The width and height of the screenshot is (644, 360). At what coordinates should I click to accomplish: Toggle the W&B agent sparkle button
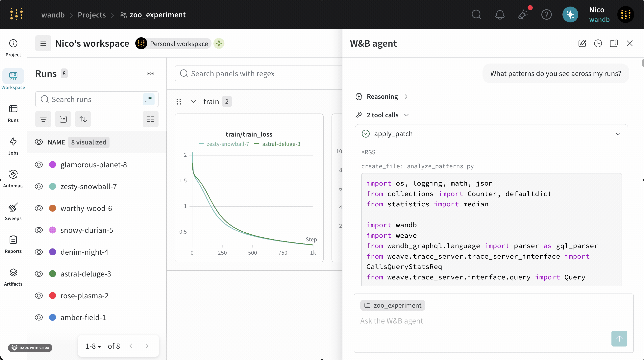point(570,14)
